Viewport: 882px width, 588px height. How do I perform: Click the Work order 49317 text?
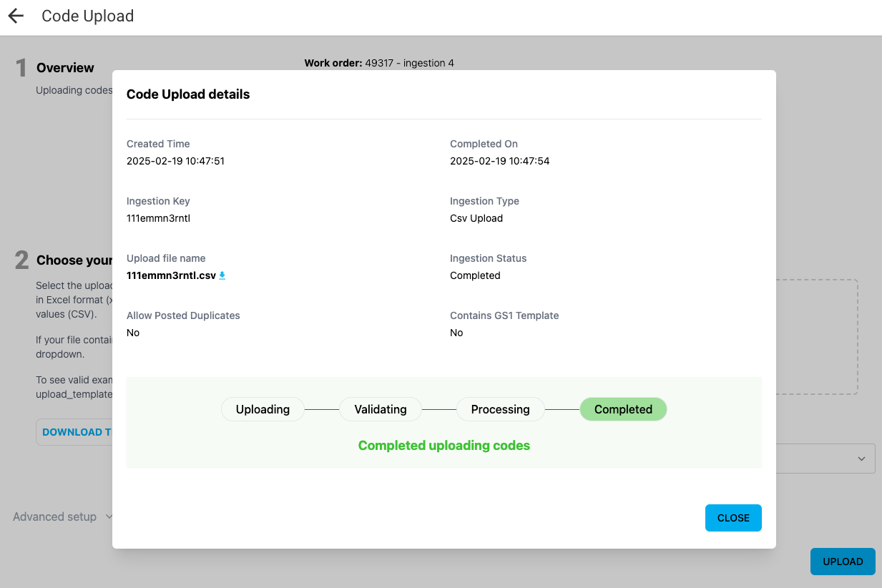[379, 63]
